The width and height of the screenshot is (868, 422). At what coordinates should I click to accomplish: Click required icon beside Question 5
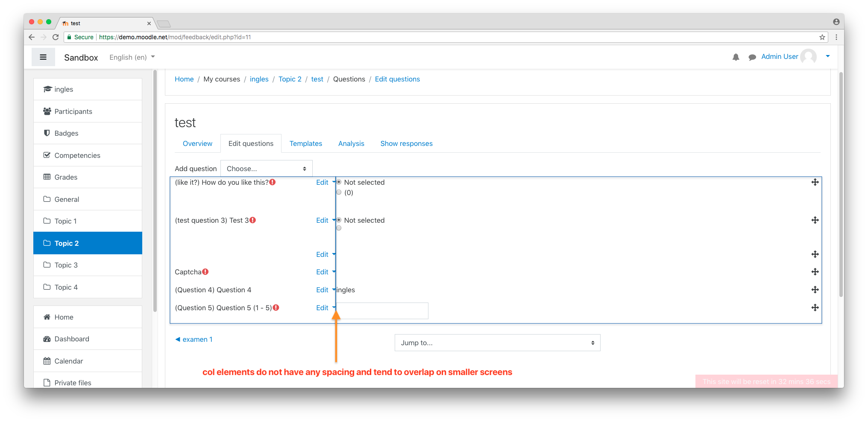point(276,308)
